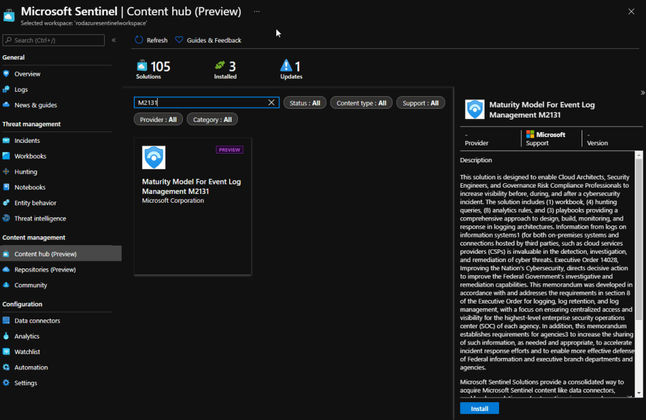Click the Analytics flask icon

6,336
